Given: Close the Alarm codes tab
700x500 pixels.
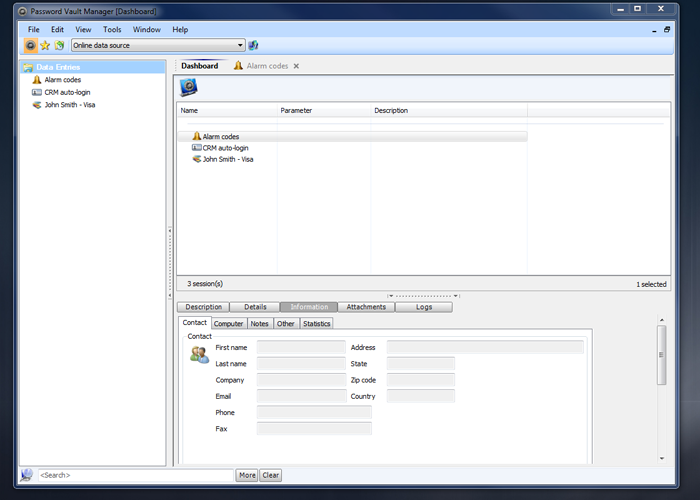Looking at the screenshot, I should pos(296,66).
